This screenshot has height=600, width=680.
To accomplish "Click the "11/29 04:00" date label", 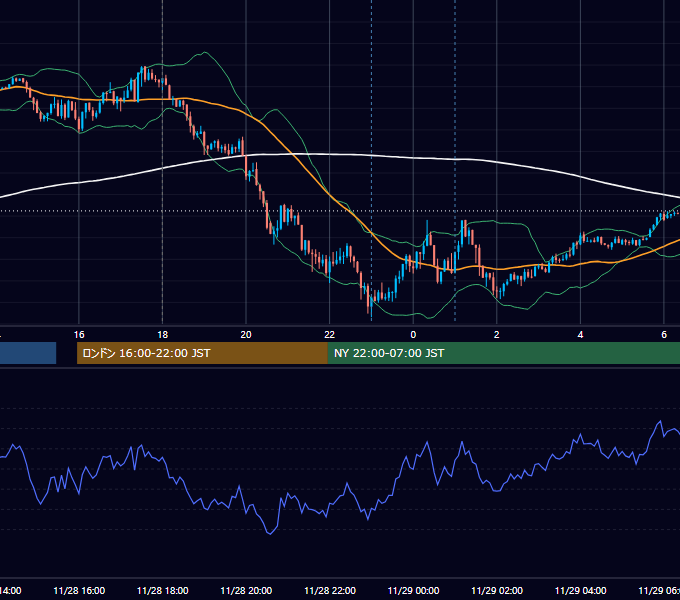I will pos(581,590).
